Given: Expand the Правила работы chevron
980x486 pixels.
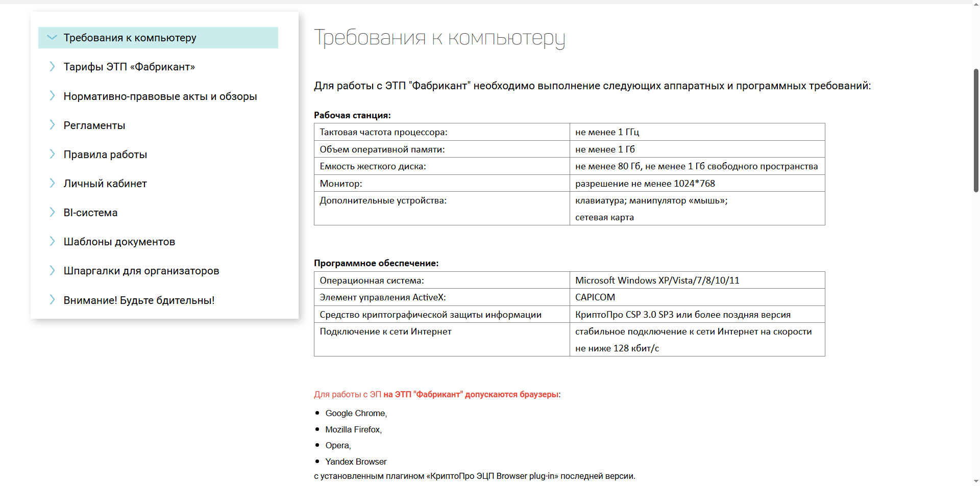Looking at the screenshot, I should pyautogui.click(x=52, y=154).
